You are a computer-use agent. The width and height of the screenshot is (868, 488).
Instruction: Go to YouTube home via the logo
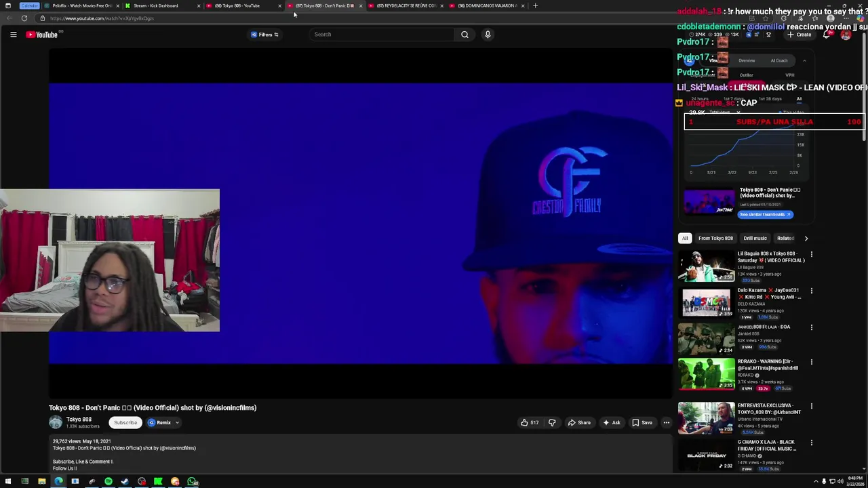click(x=42, y=35)
